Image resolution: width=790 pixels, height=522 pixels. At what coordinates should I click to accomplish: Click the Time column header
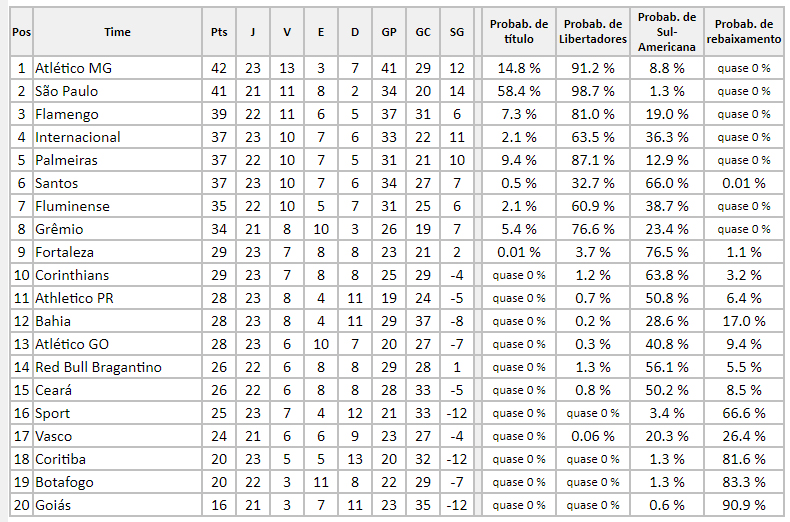coord(117,32)
